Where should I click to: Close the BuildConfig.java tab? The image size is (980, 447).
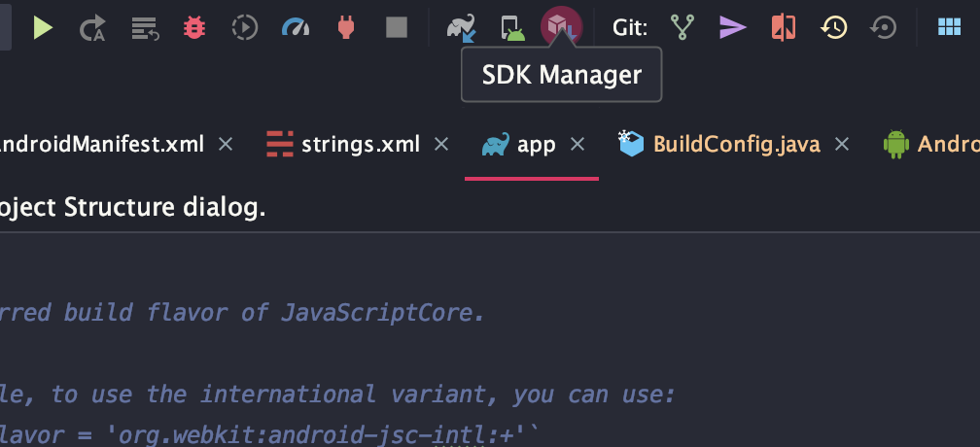(842, 145)
